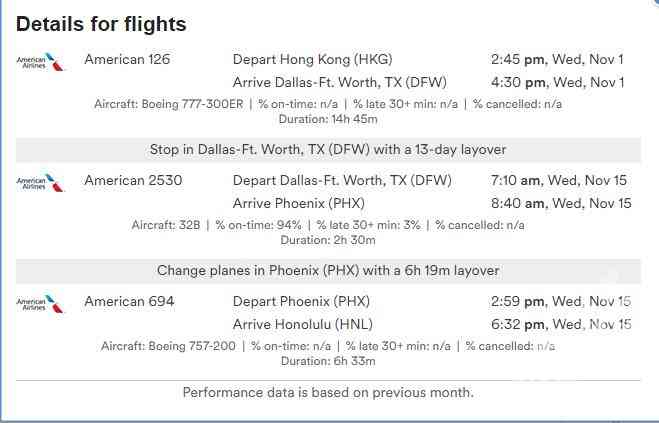Click the Details for flights heading
This screenshot has width=659, height=423.
[x=101, y=24]
